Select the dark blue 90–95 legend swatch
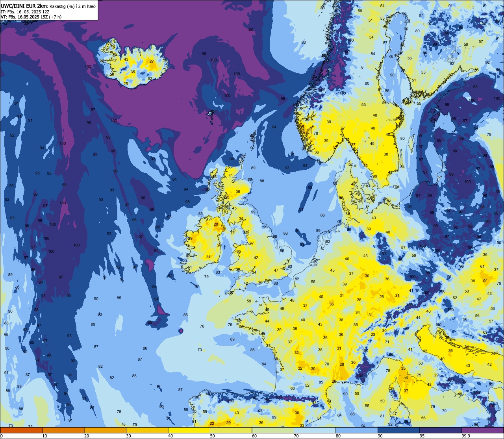504x439 pixels. click(x=398, y=430)
